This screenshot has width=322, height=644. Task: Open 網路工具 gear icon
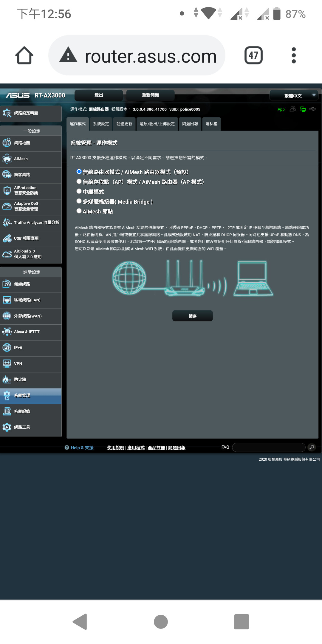(7, 427)
